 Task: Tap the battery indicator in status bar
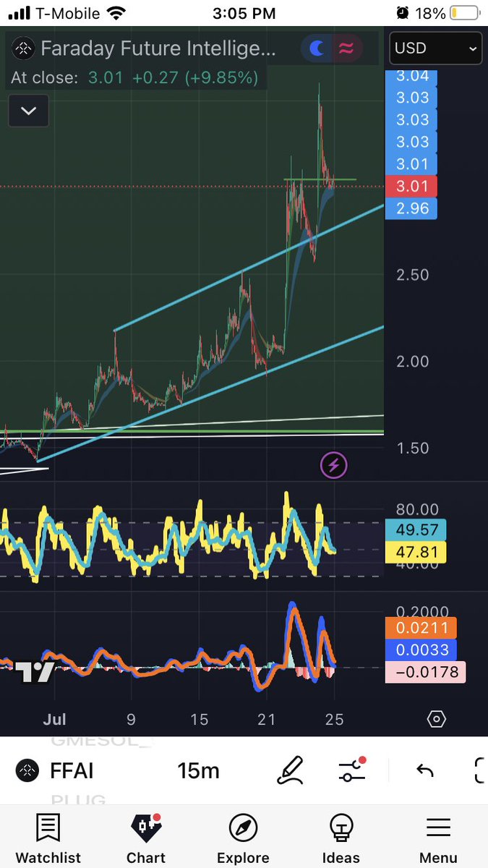(464, 13)
